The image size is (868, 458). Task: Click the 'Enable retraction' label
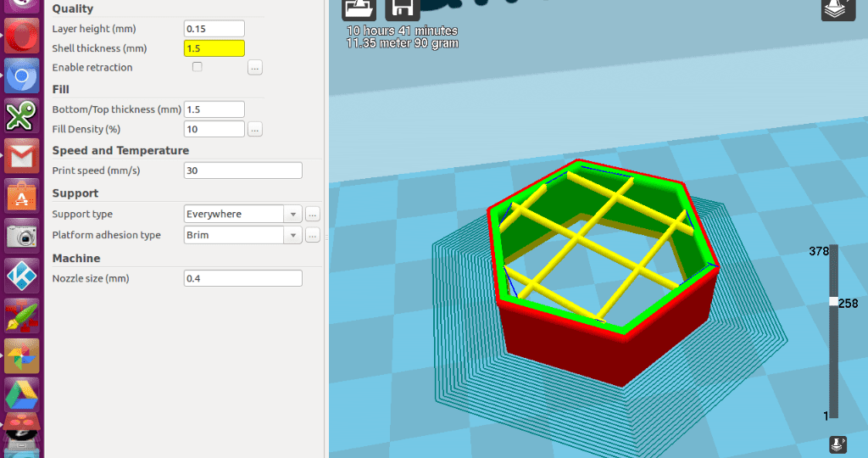pyautogui.click(x=92, y=68)
